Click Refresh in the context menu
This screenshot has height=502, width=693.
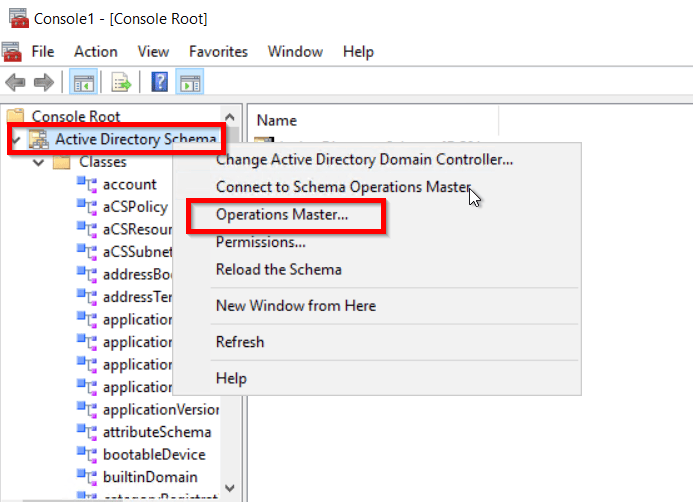click(x=240, y=342)
